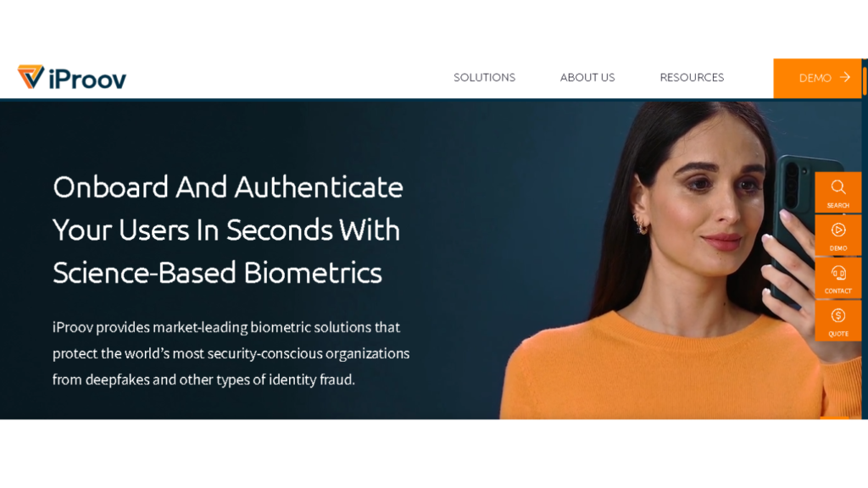Screen dimensions: 868x488
Task: Open search via the magnifying glass icon
Action: pyautogui.click(x=838, y=187)
